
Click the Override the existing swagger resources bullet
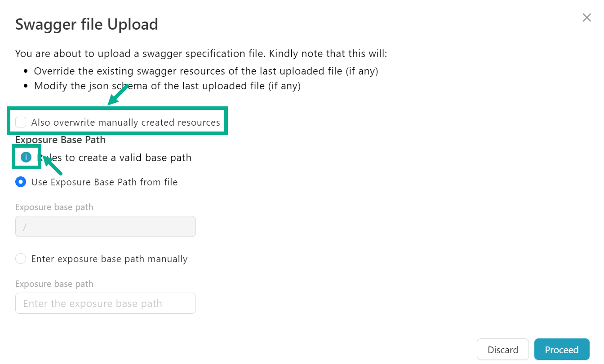[x=206, y=71]
